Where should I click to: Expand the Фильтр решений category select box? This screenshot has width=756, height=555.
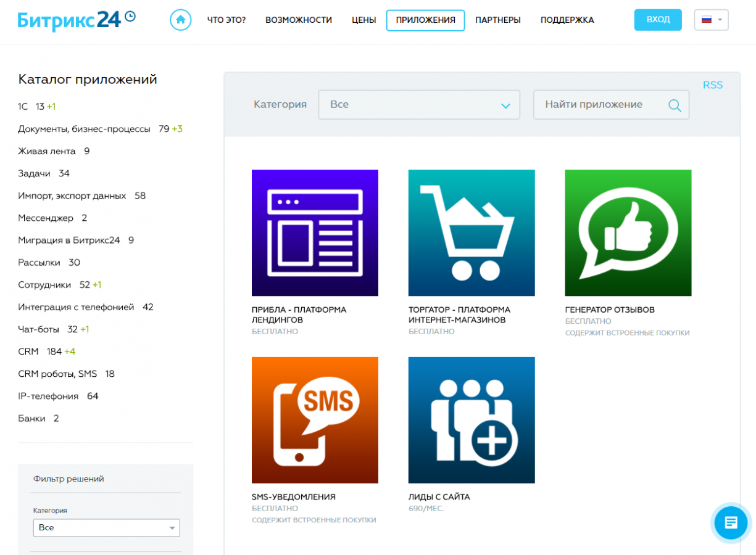pos(106,528)
